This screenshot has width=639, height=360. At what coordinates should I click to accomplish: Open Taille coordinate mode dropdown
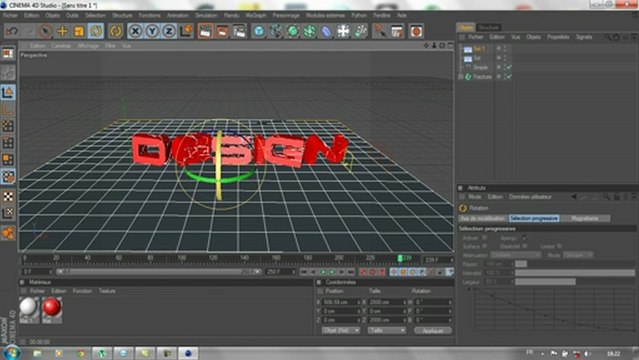point(387,330)
